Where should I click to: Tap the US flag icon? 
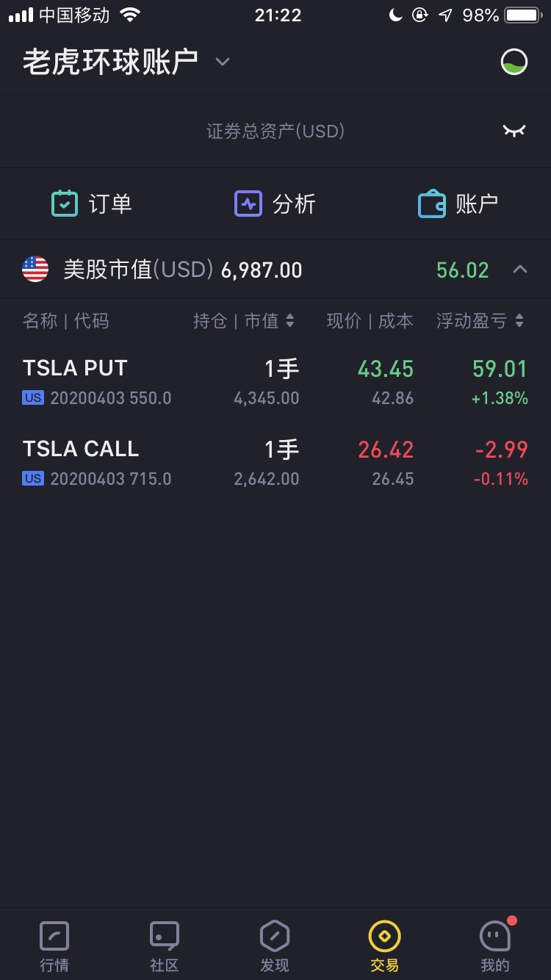(x=35, y=270)
